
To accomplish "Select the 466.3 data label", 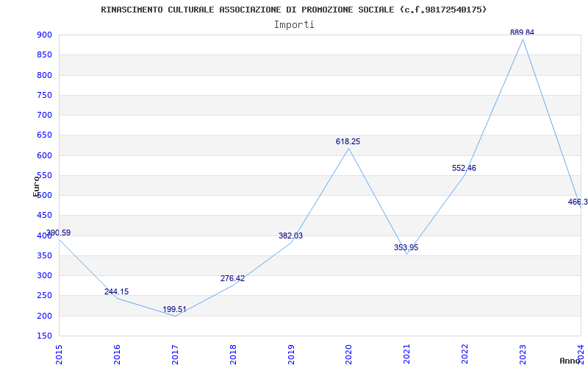I will tap(578, 202).
